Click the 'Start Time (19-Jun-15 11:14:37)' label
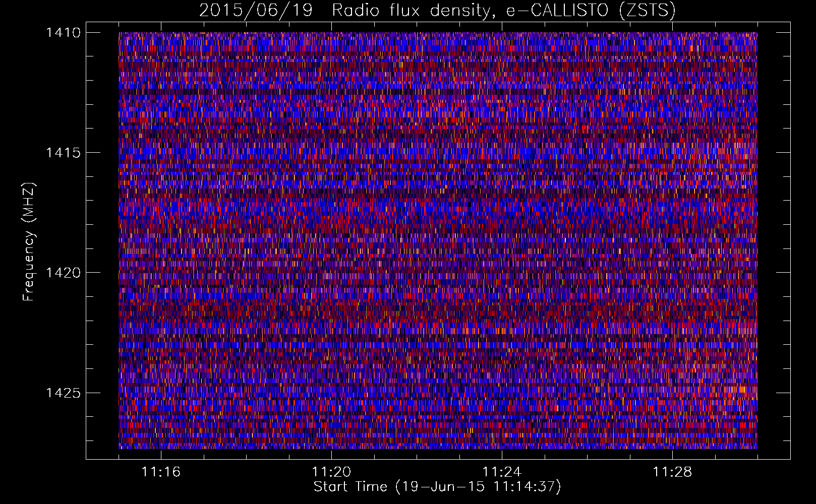Screen dimensions: 816x504 click(x=437, y=487)
